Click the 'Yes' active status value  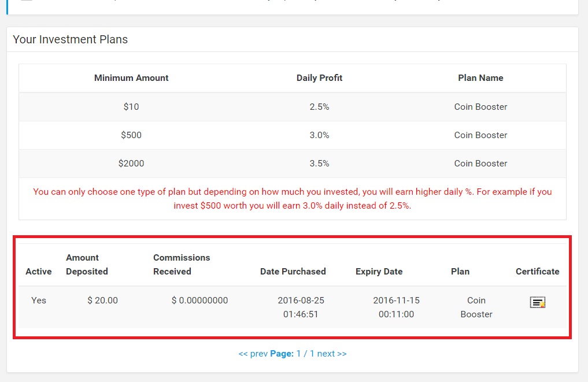coord(39,301)
